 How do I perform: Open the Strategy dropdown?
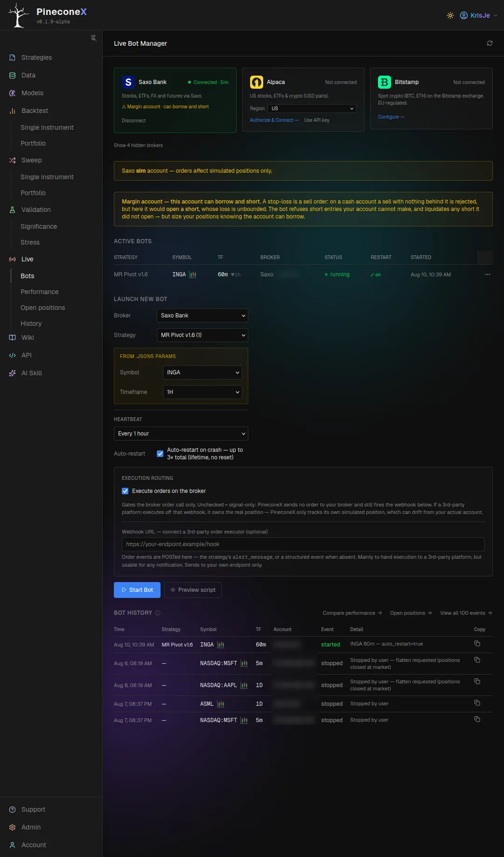click(x=202, y=335)
